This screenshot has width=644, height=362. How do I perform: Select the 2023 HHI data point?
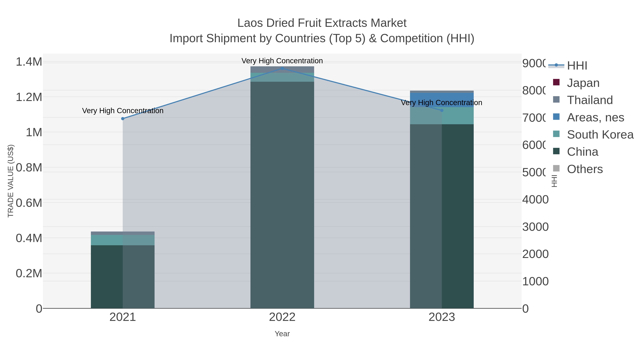click(442, 110)
